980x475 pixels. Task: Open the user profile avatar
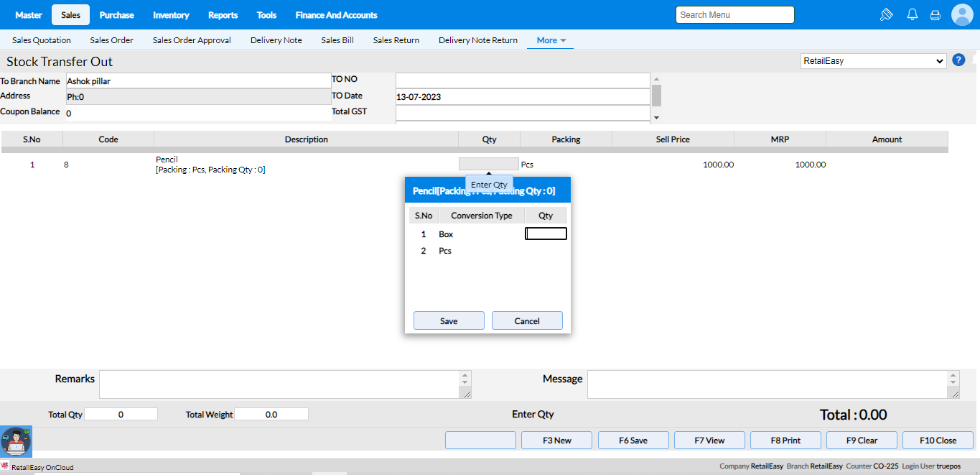coord(961,14)
